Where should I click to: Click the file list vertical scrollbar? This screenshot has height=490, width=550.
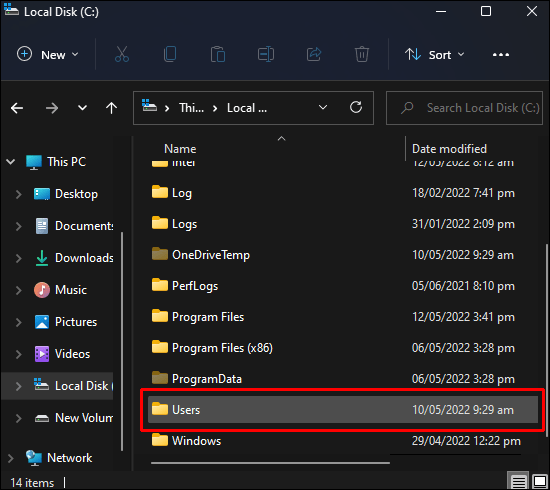coord(546,340)
